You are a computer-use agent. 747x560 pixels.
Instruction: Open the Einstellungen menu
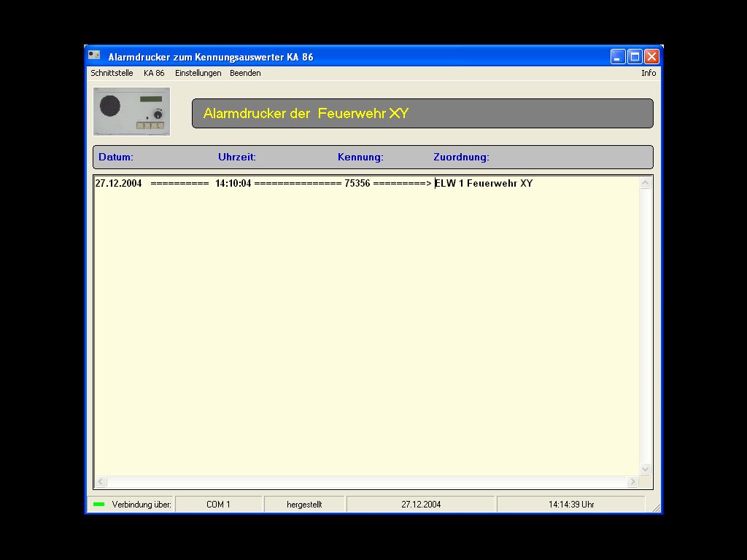198,73
